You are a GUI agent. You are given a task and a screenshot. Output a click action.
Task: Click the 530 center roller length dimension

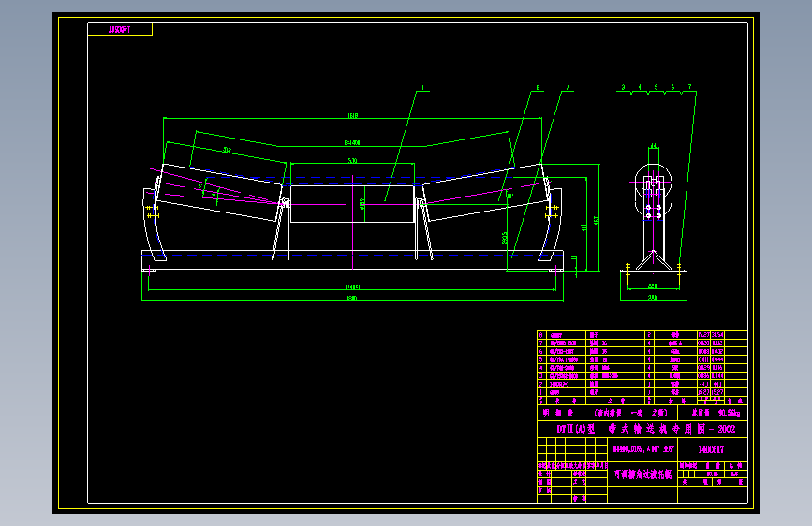click(x=353, y=160)
